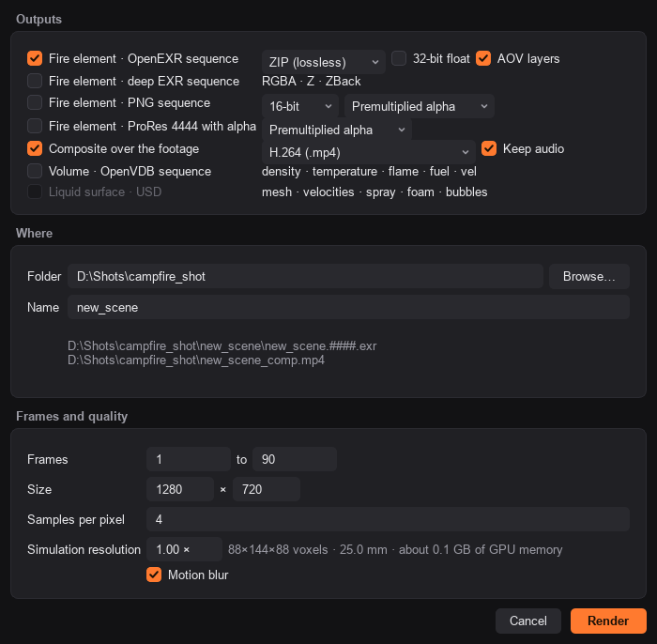Click the Cancel button
The width and height of the screenshot is (657, 644).
click(527, 621)
